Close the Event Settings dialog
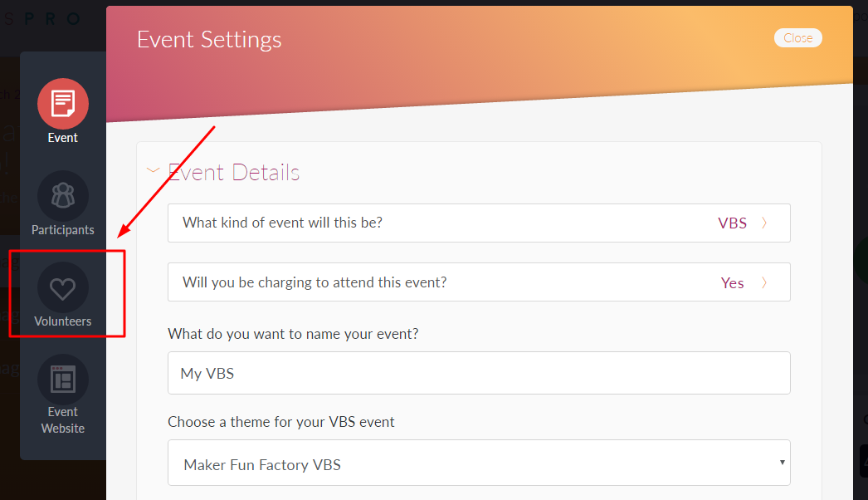This screenshot has height=500, width=868. pos(797,38)
